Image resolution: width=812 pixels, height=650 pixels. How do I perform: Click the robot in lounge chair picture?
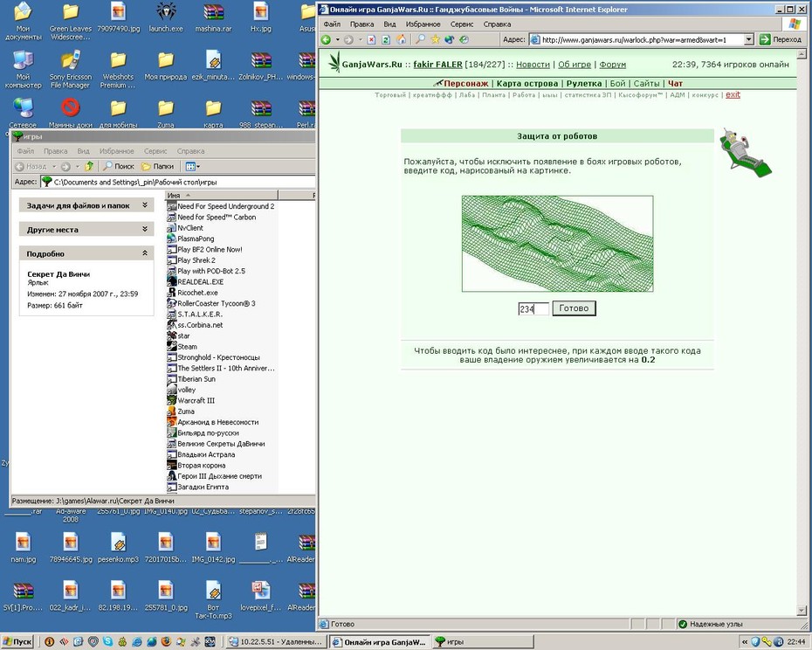745,152
